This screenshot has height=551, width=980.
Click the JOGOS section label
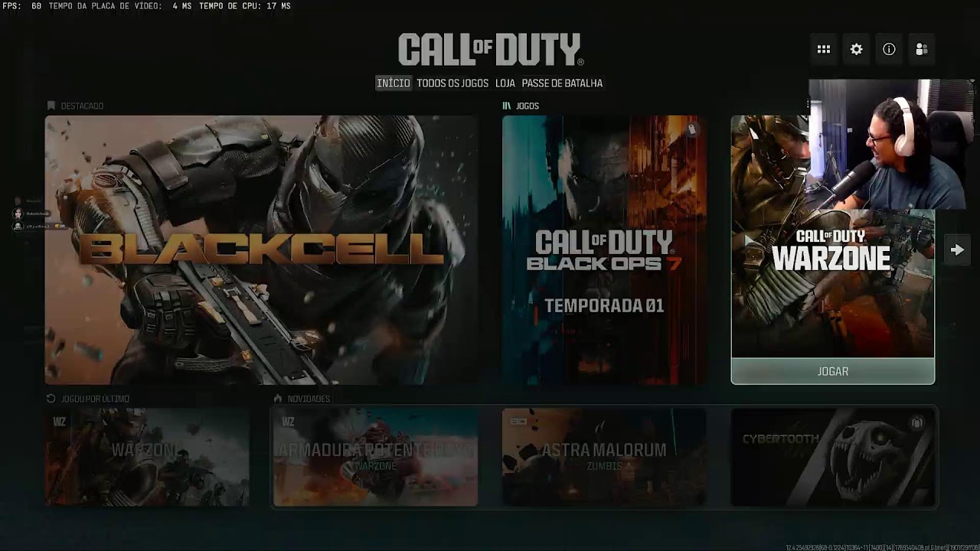(x=528, y=106)
